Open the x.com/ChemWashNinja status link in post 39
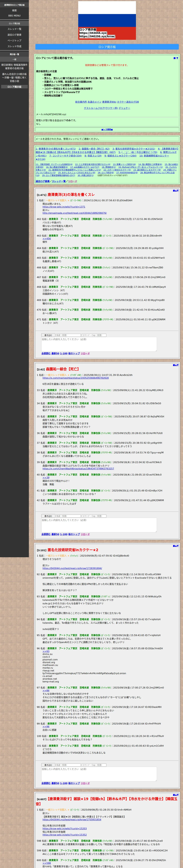Screen dimensions: 183x868 78,468
